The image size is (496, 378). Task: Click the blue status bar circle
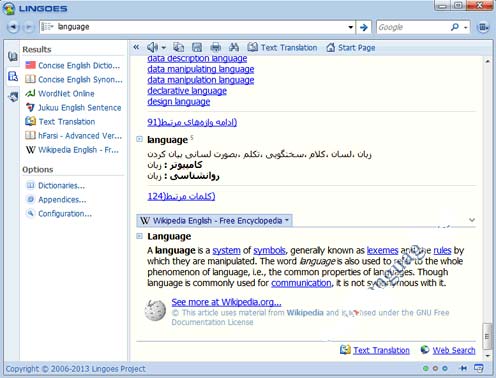[445, 368]
